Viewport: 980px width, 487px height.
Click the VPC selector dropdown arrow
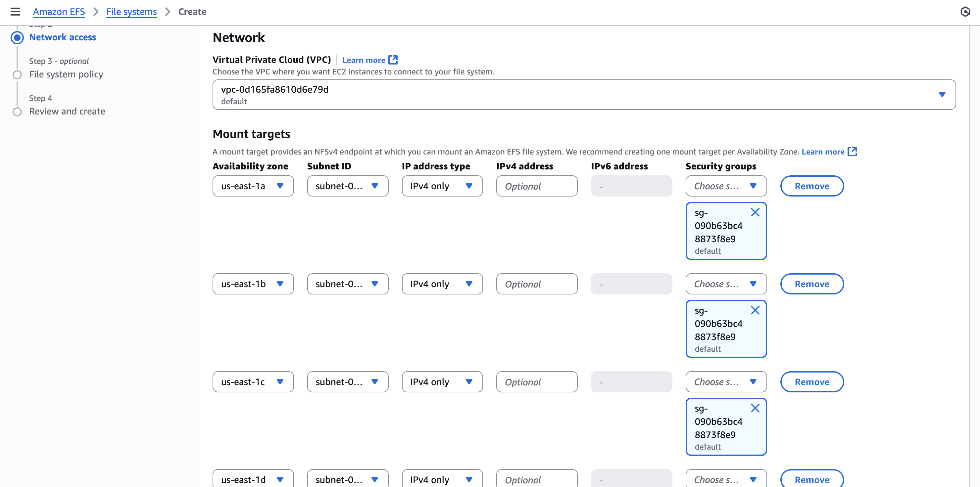click(x=942, y=95)
